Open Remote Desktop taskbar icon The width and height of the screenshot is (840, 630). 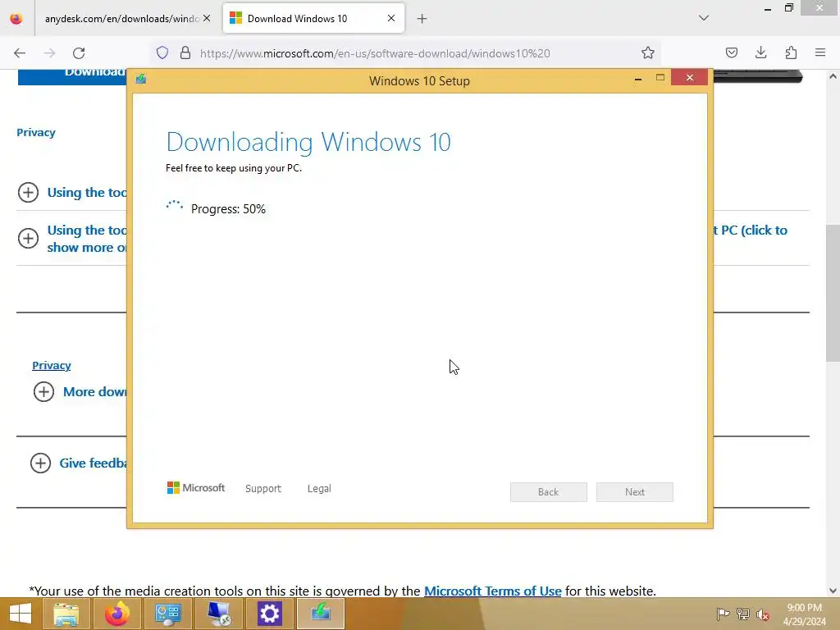pos(218,614)
